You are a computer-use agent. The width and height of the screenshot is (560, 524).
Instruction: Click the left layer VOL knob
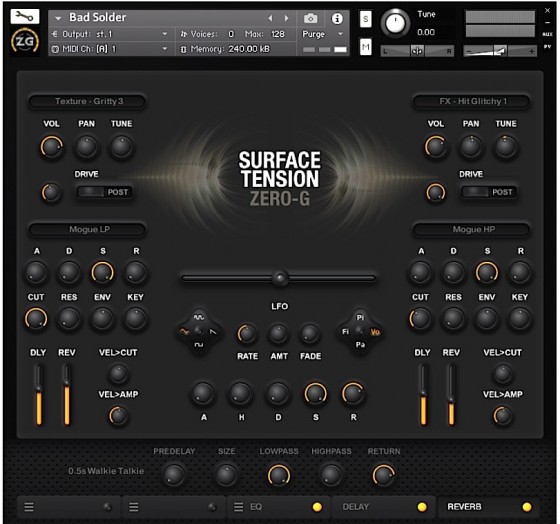[x=52, y=147]
